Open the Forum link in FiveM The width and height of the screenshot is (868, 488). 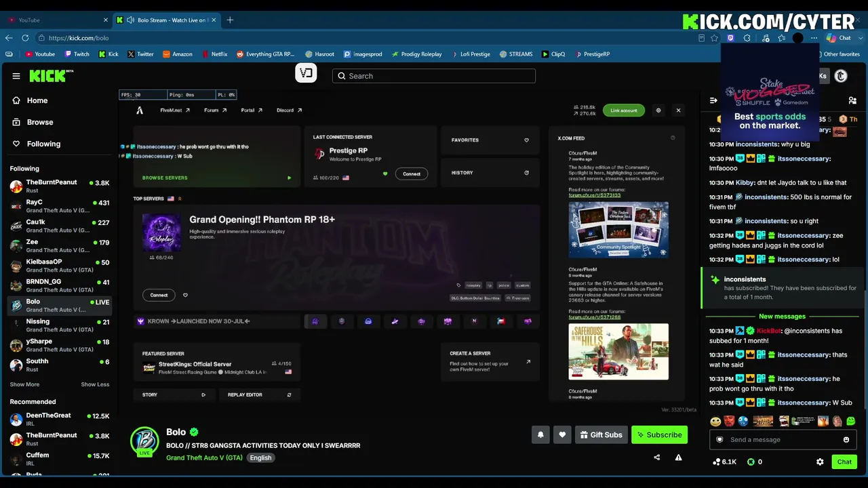click(215, 110)
